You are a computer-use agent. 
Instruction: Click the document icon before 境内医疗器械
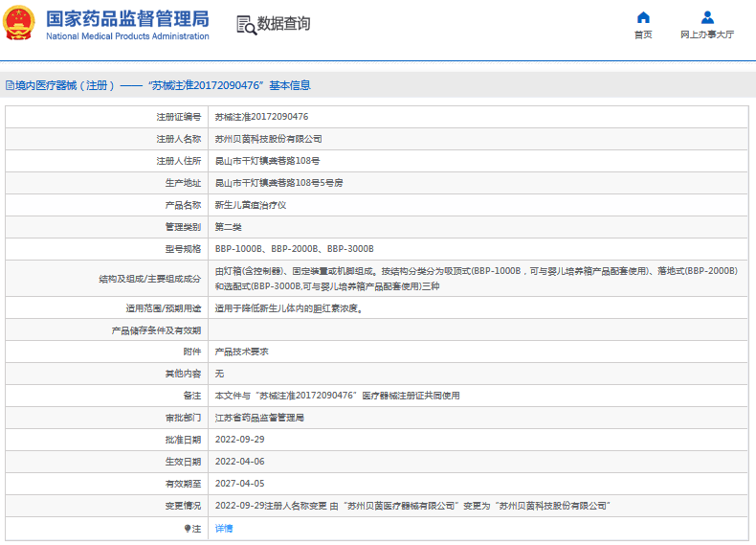10,85
